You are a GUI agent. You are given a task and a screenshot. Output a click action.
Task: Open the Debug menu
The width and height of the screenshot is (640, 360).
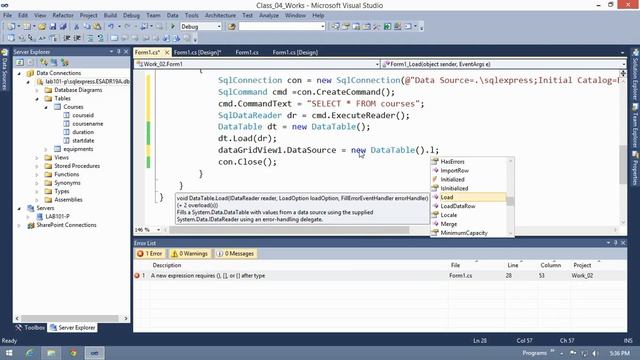tap(131, 15)
